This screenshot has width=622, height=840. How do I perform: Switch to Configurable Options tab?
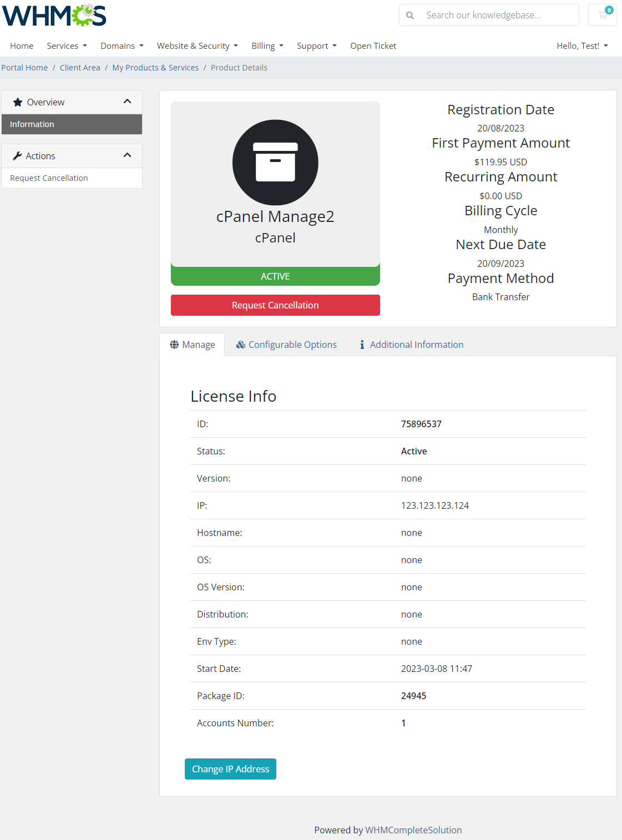click(286, 345)
